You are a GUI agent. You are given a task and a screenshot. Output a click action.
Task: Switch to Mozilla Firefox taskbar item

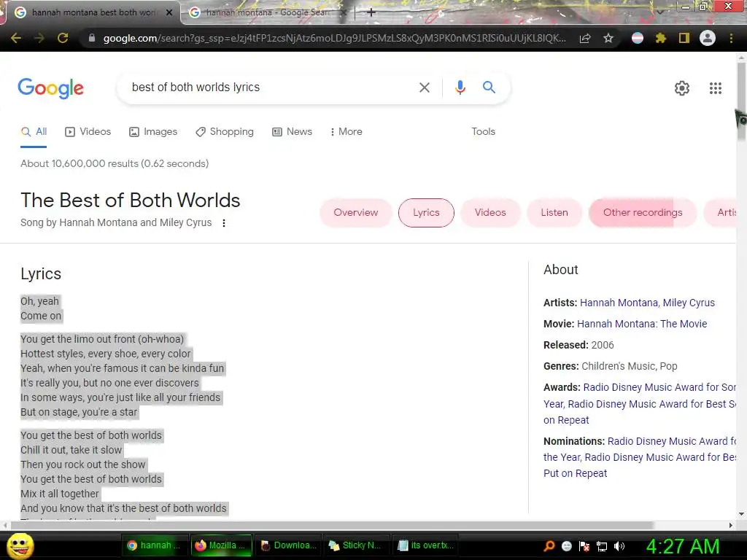[x=220, y=545]
